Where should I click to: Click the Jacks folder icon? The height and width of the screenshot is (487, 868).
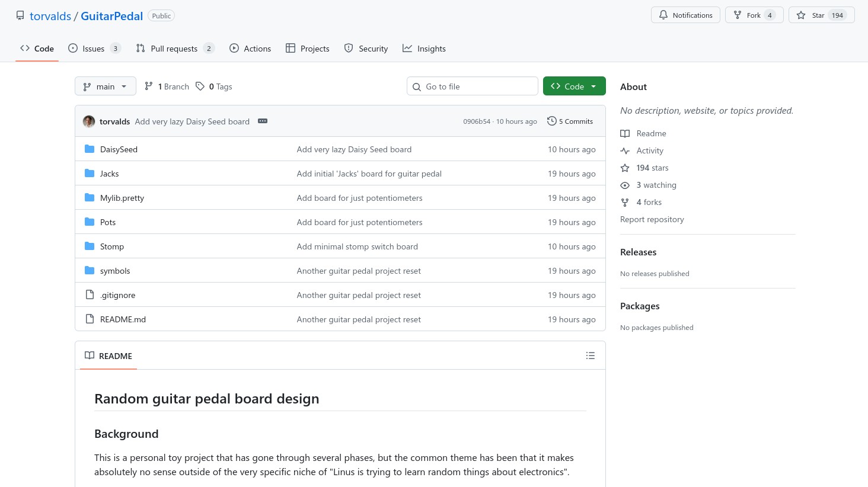[90, 173]
